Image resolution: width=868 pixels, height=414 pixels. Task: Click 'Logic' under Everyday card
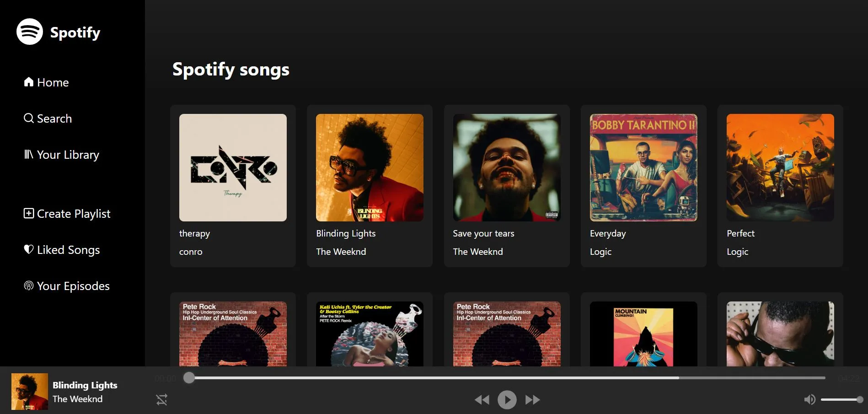click(600, 252)
